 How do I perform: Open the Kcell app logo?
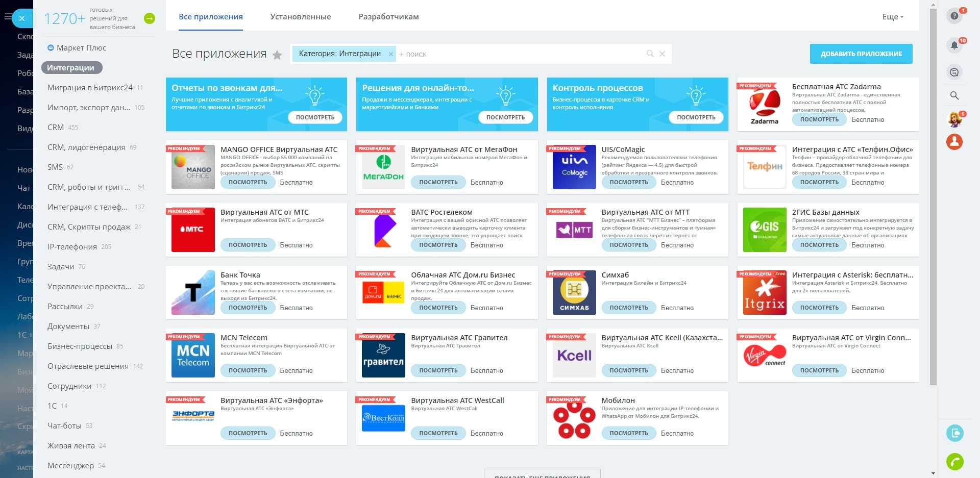tap(574, 355)
